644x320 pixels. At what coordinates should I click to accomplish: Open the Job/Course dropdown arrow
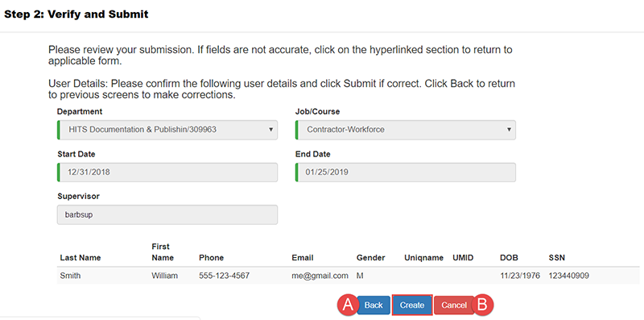pyautogui.click(x=509, y=130)
